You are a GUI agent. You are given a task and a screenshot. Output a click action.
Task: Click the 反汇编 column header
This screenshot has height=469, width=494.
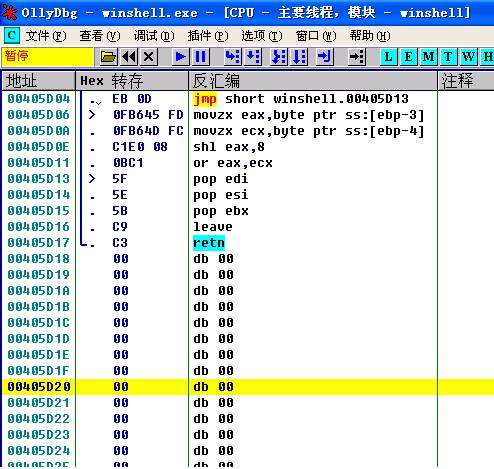click(x=313, y=81)
